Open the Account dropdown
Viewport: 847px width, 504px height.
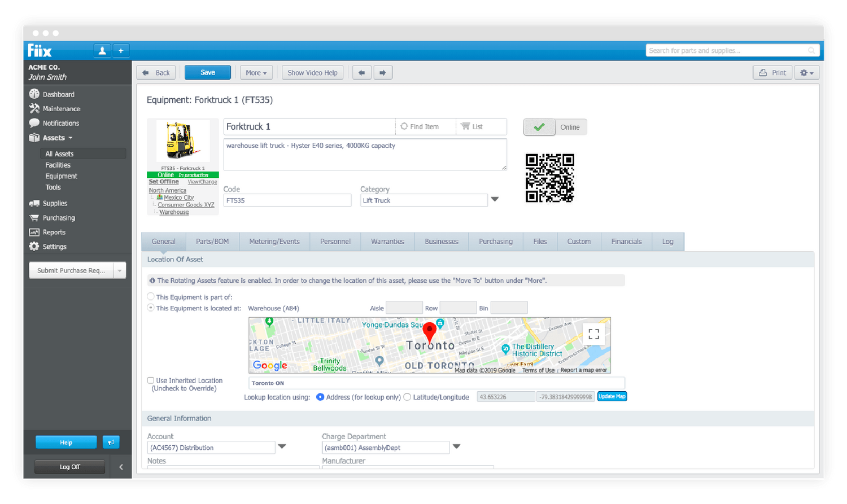pos(282,447)
